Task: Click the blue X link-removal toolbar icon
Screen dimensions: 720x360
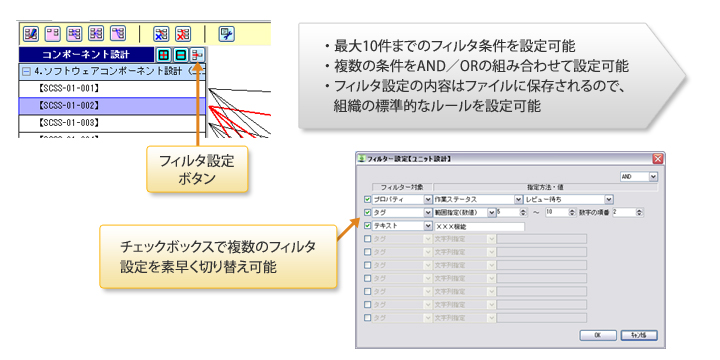Action: pyautogui.click(x=161, y=34)
